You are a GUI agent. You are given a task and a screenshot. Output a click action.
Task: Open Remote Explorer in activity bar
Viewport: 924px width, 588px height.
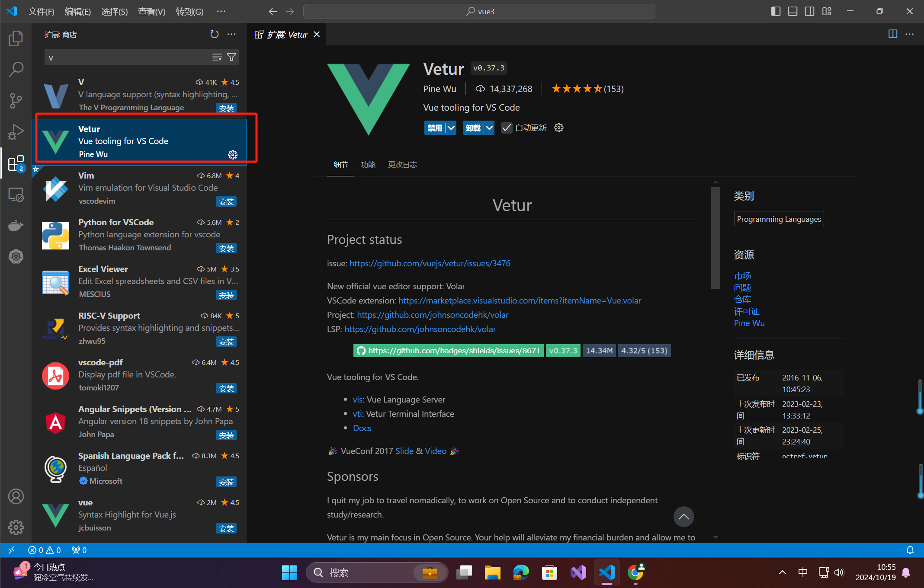coord(16,195)
